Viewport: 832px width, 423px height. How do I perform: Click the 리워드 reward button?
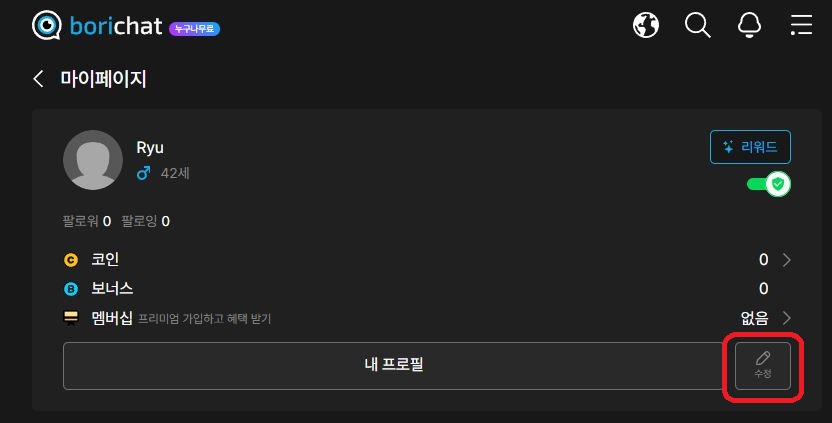coord(750,147)
